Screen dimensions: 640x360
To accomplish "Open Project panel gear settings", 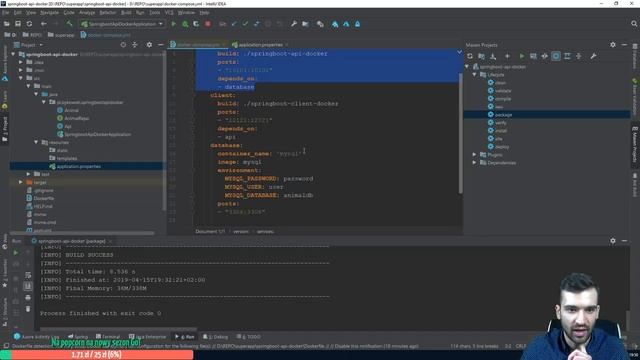I will coord(149,44).
